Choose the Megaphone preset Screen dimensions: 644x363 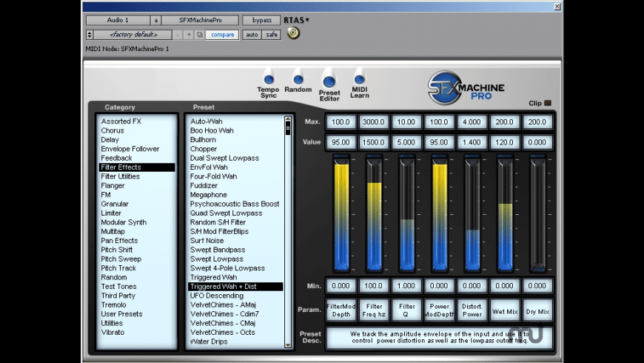[209, 195]
